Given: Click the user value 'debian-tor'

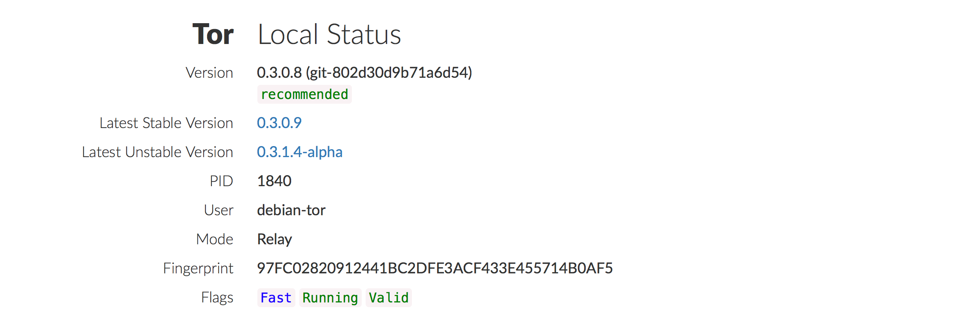Looking at the screenshot, I should pos(291,210).
